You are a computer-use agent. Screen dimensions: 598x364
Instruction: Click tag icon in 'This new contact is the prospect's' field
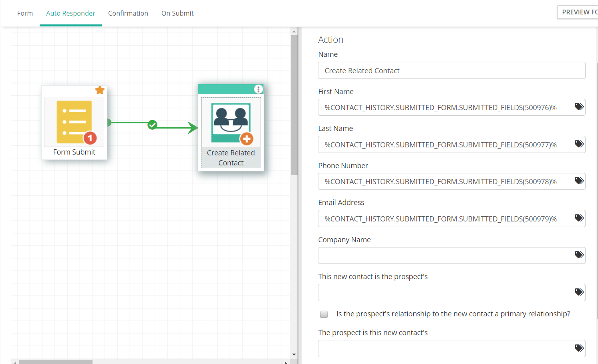coord(579,292)
